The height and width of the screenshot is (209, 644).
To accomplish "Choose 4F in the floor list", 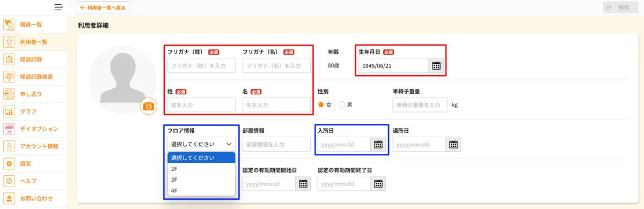I will [x=201, y=190].
